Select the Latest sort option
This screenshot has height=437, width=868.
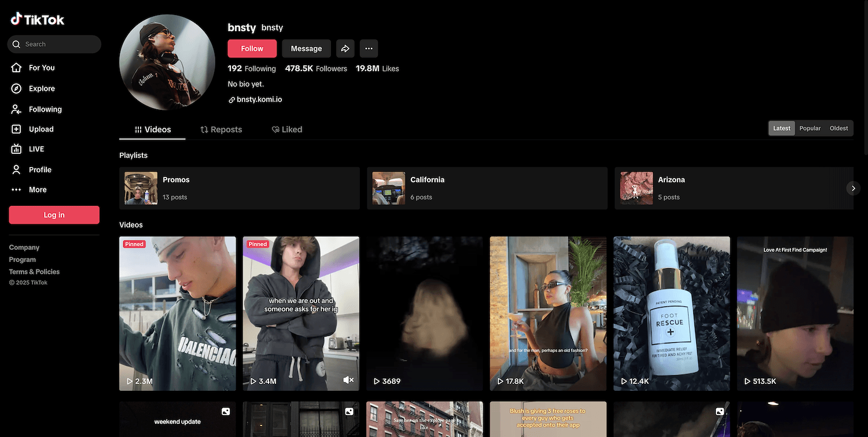[x=781, y=128]
